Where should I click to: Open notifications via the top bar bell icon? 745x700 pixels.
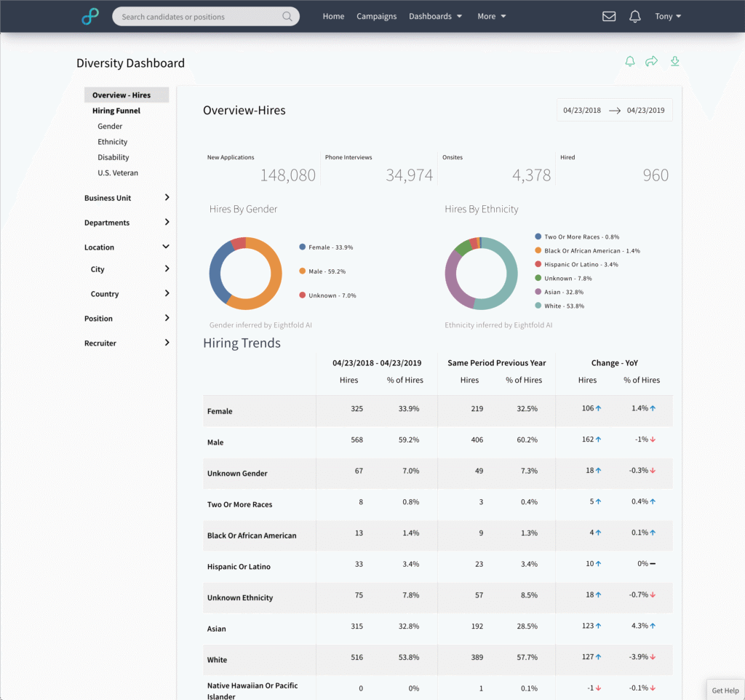(x=634, y=16)
